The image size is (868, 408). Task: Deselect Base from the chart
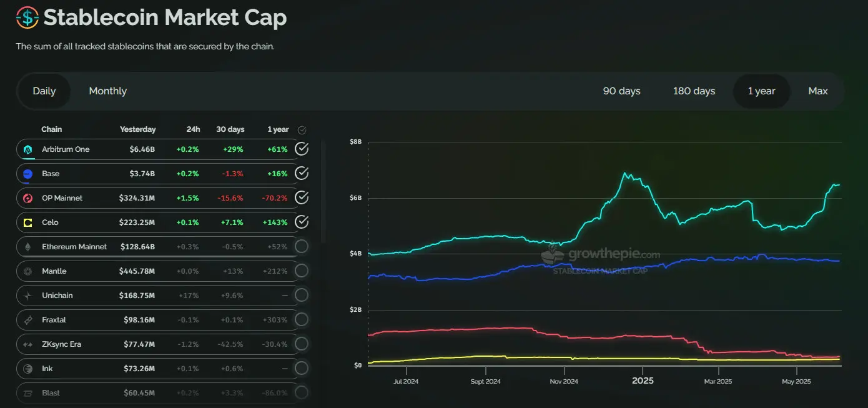click(x=302, y=173)
